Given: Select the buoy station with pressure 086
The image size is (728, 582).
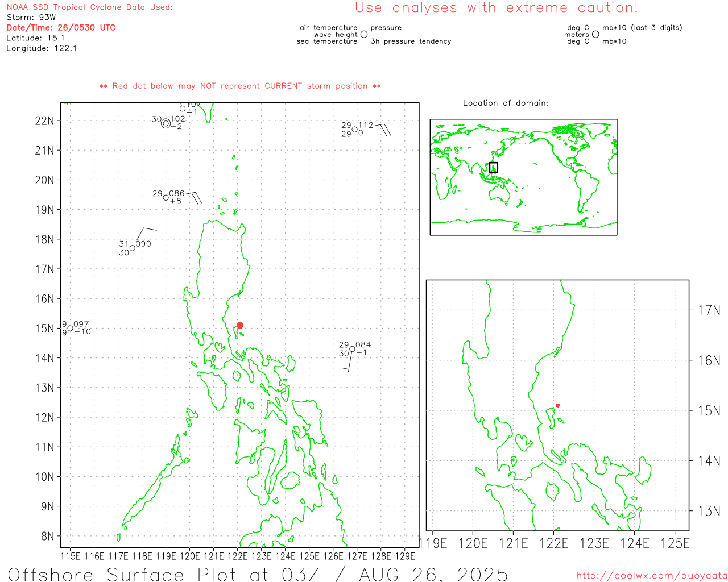Looking at the screenshot, I should (x=166, y=198).
